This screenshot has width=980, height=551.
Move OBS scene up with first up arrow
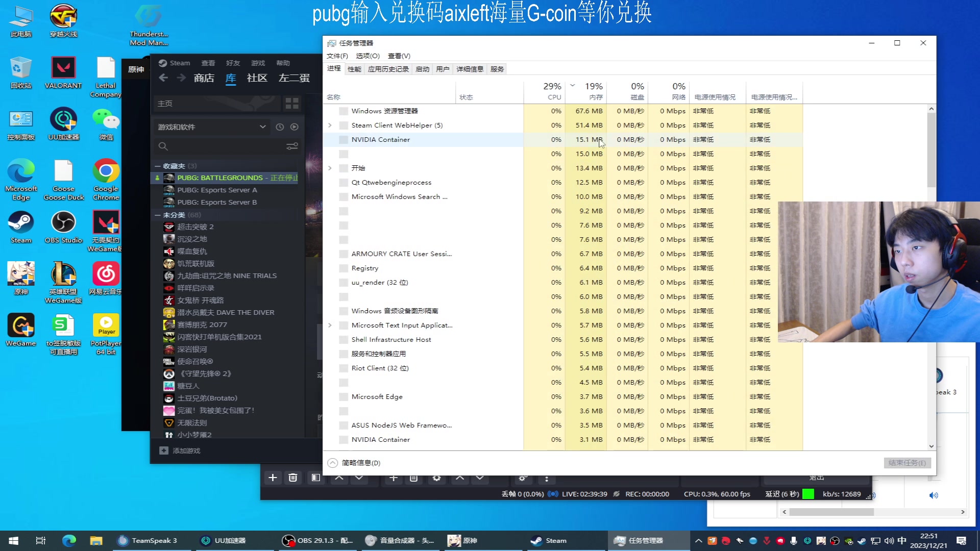coord(339,478)
